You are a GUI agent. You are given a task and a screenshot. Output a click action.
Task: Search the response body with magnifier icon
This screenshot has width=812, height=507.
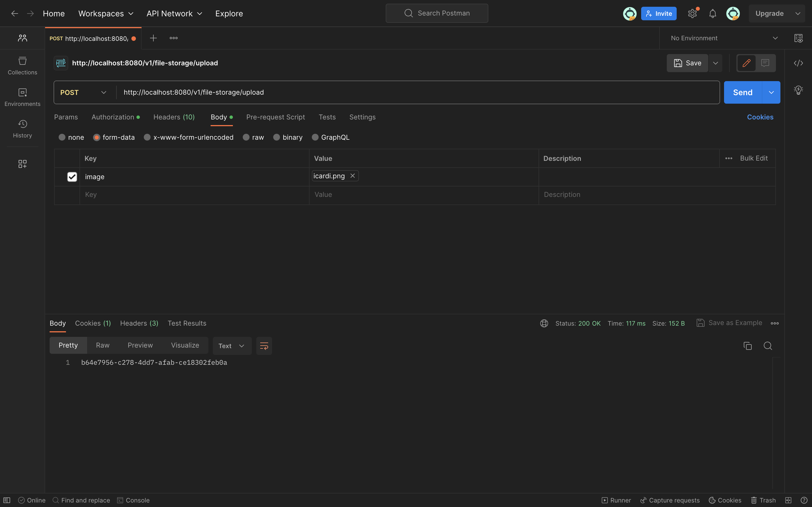click(x=768, y=346)
